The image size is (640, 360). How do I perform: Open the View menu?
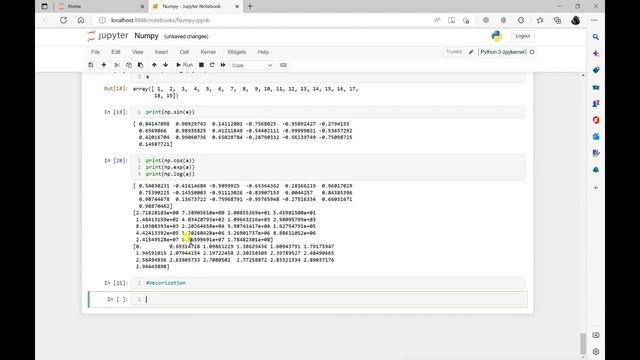click(x=138, y=52)
